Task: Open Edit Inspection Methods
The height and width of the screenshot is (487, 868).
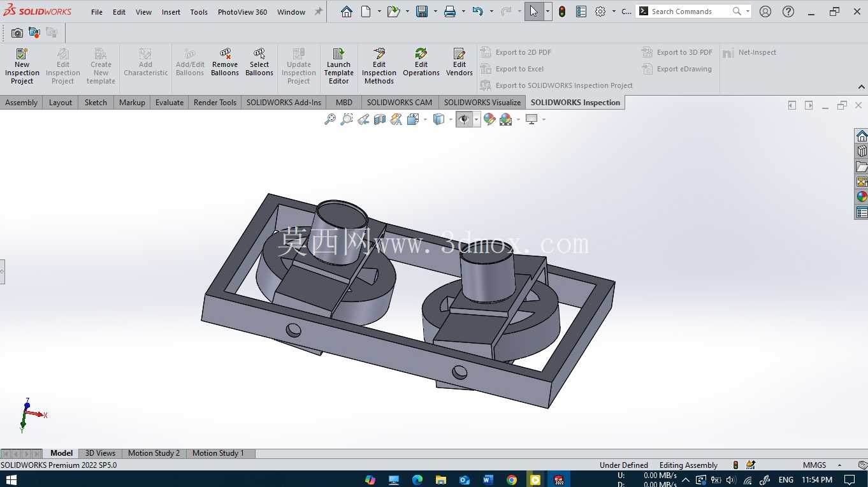Action: [379, 66]
